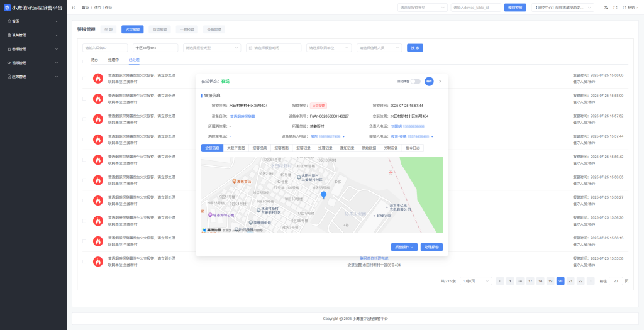Check the select-all checkbox above alarm list
The height and width of the screenshot is (330, 644).
click(84, 61)
